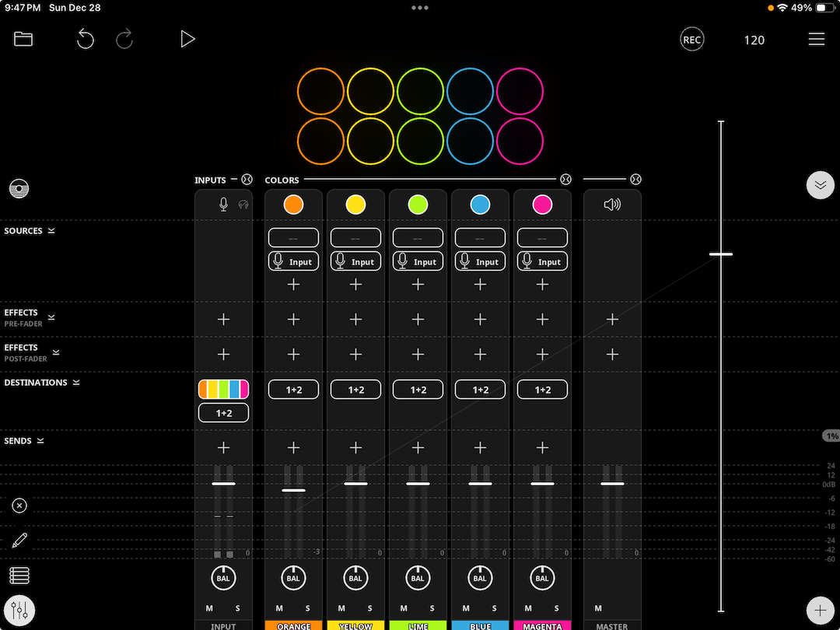Mute the Blue channel
Image resolution: width=840 pixels, height=630 pixels.
pos(466,608)
